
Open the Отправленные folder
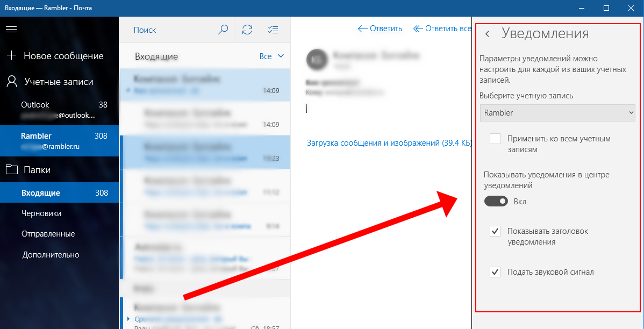(48, 234)
